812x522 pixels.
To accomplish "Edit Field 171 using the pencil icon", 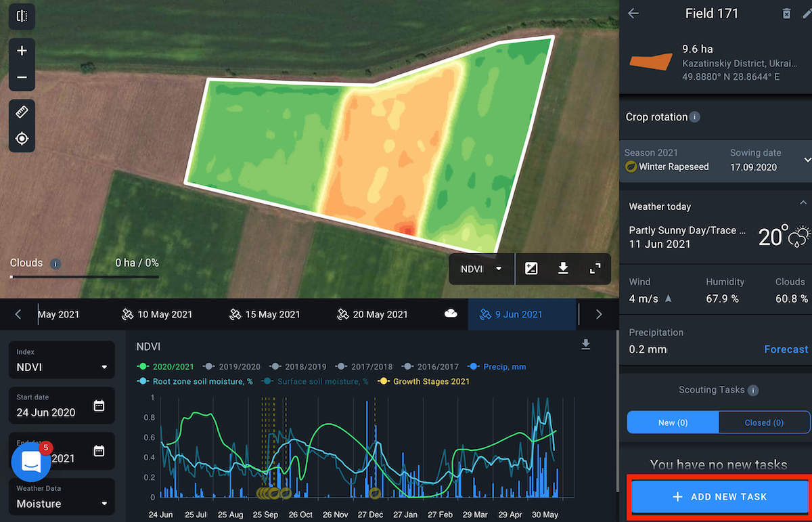I will (x=807, y=14).
